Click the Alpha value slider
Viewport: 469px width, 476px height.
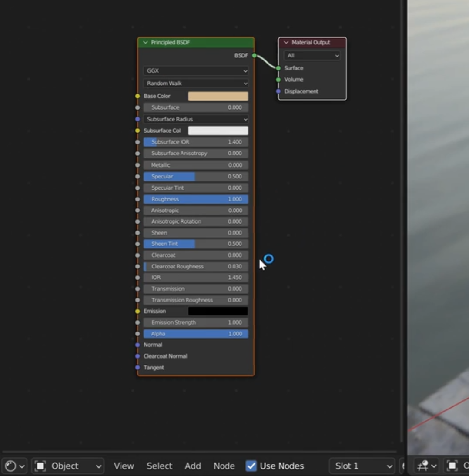[196, 334]
